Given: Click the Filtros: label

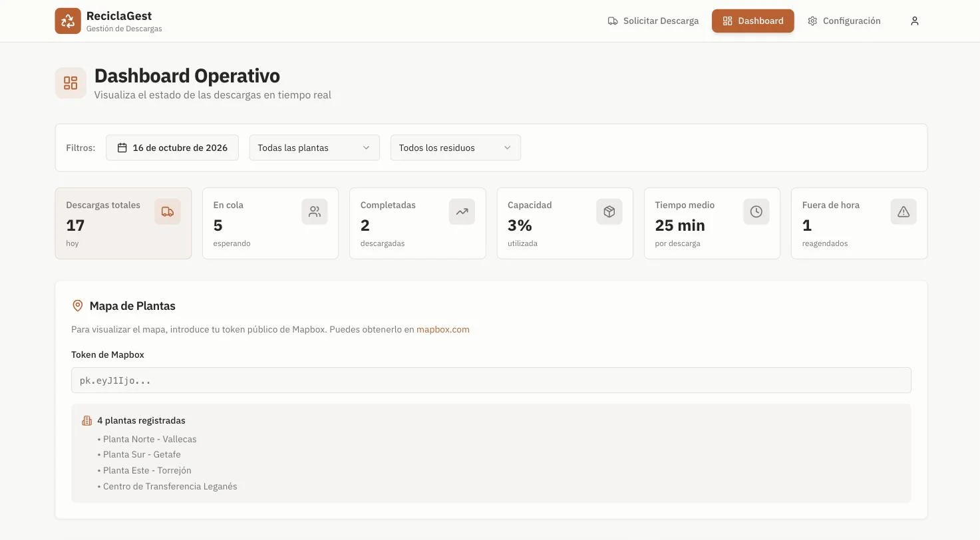Looking at the screenshot, I should (x=81, y=148).
